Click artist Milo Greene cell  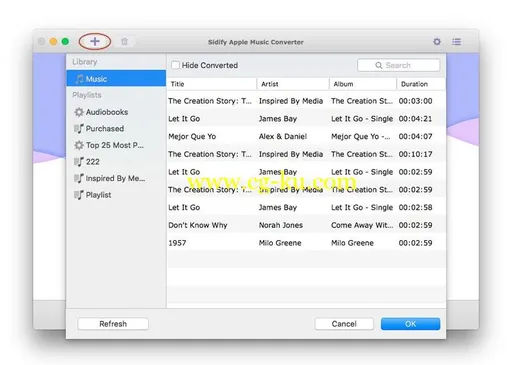tap(280, 243)
